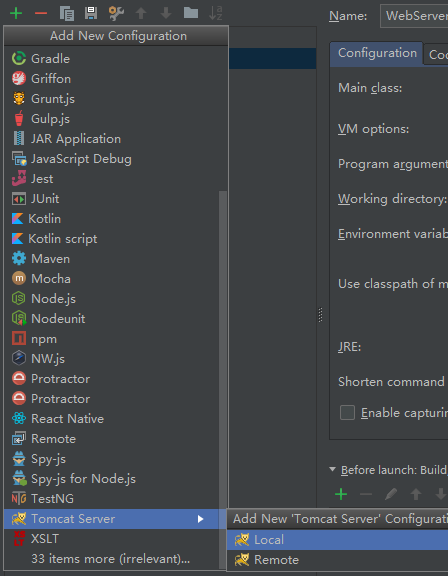This screenshot has width=448, height=576.
Task: Click the Kotlin script icon entry
Action: (x=17, y=239)
